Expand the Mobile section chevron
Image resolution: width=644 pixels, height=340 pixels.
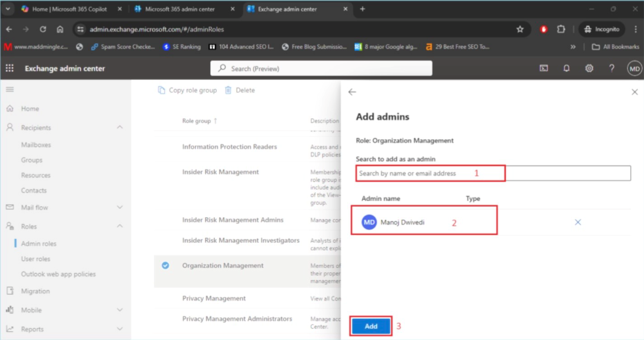(x=120, y=310)
